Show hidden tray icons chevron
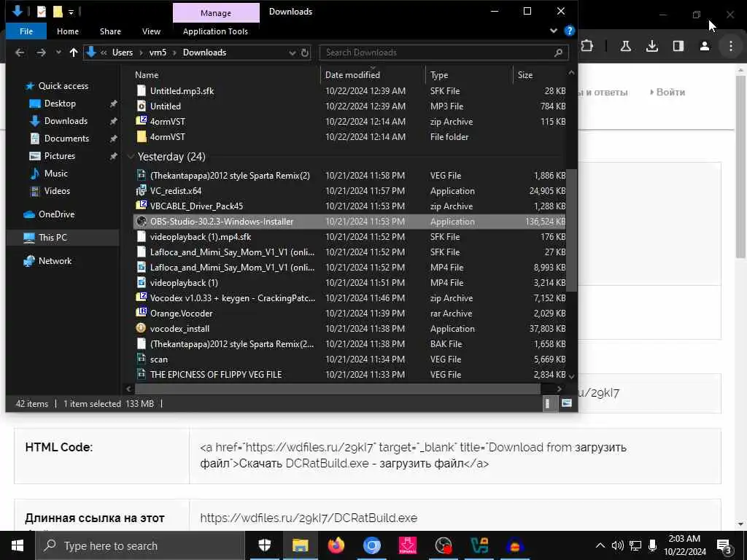 pos(600,545)
